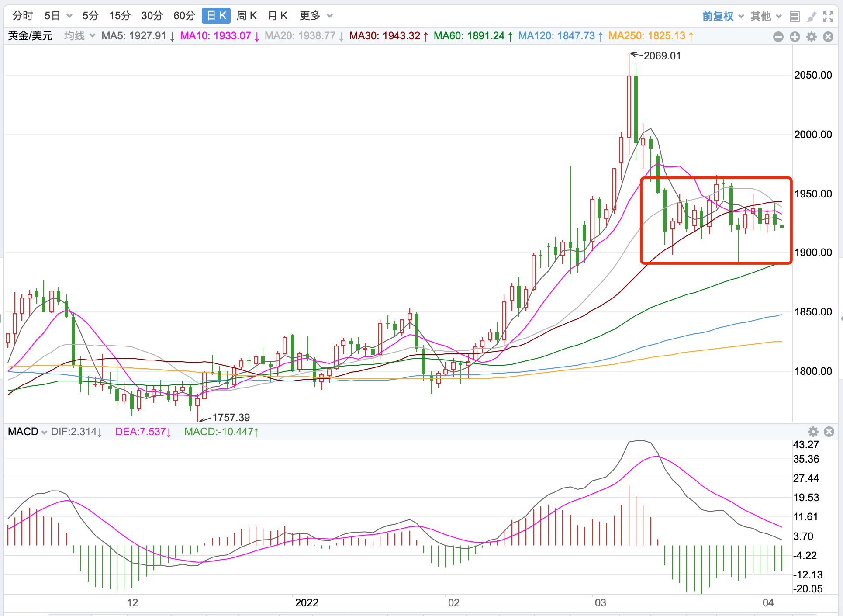
Task: Open MACD panel settings gear
Action: (x=813, y=432)
